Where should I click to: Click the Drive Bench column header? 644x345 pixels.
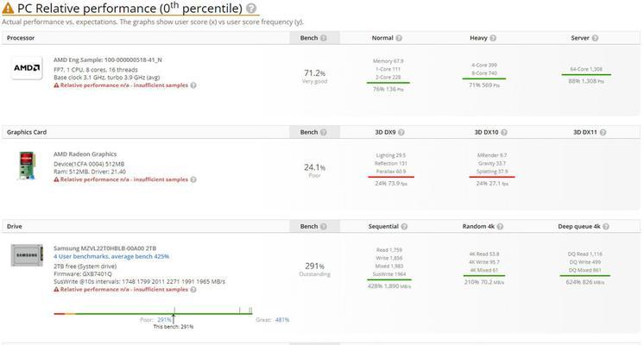click(x=314, y=227)
